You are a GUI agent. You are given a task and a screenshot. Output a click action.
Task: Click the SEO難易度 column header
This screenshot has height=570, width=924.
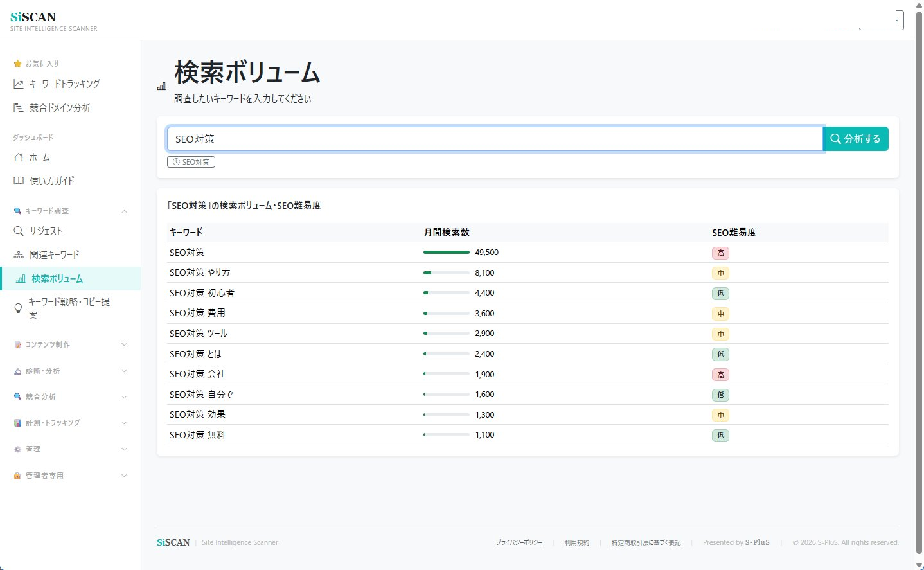pyautogui.click(x=734, y=233)
